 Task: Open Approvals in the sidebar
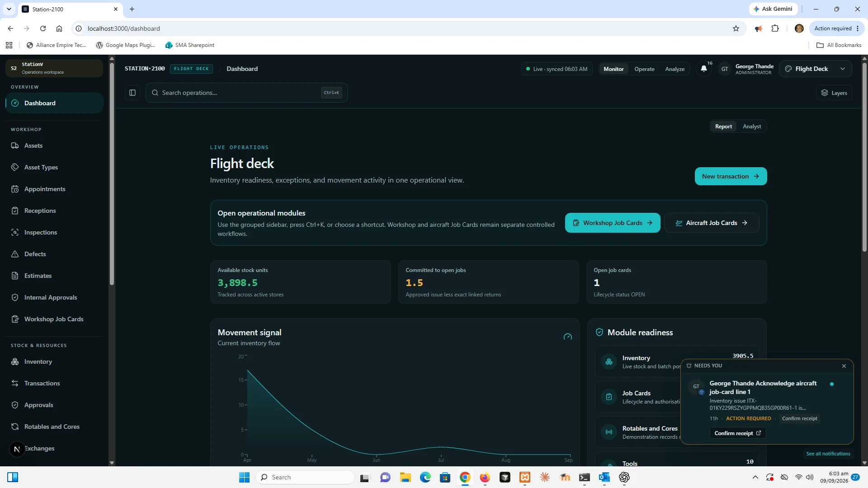(54, 405)
